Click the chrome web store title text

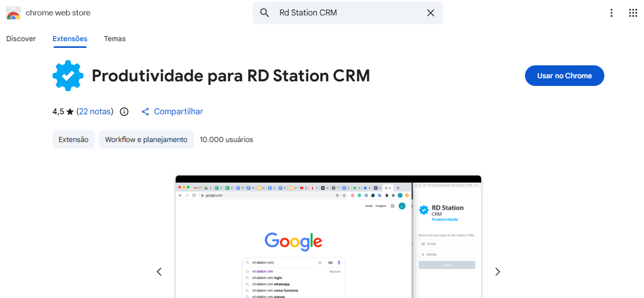(58, 13)
